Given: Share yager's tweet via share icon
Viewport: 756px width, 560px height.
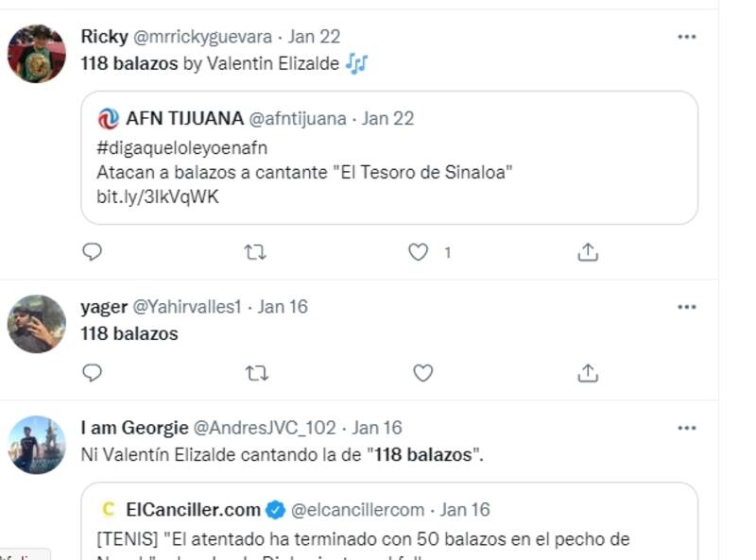Looking at the screenshot, I should click(x=587, y=373).
